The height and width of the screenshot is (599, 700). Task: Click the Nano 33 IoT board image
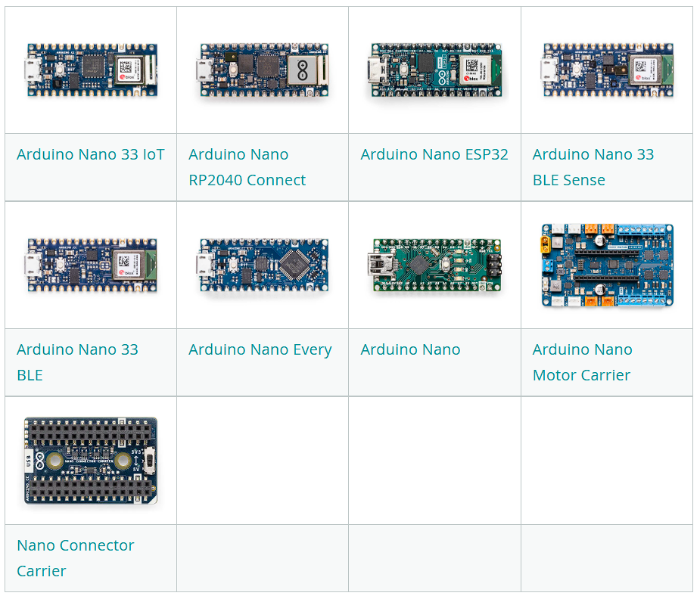[x=91, y=70]
